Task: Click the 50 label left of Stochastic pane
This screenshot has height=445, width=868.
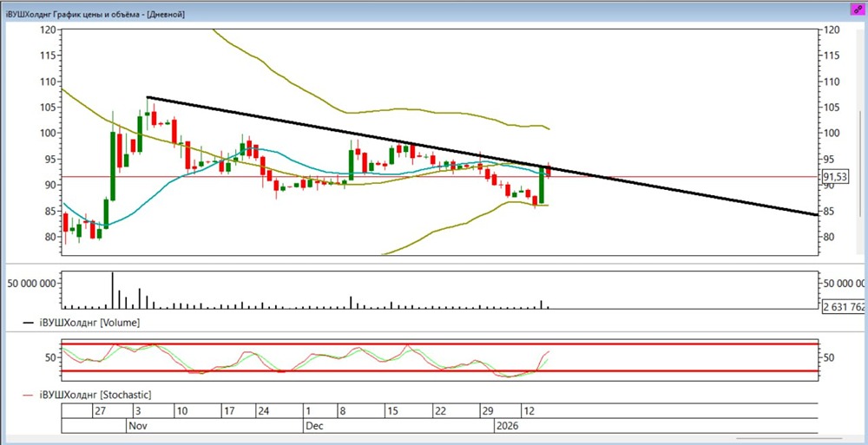Action: click(x=51, y=357)
